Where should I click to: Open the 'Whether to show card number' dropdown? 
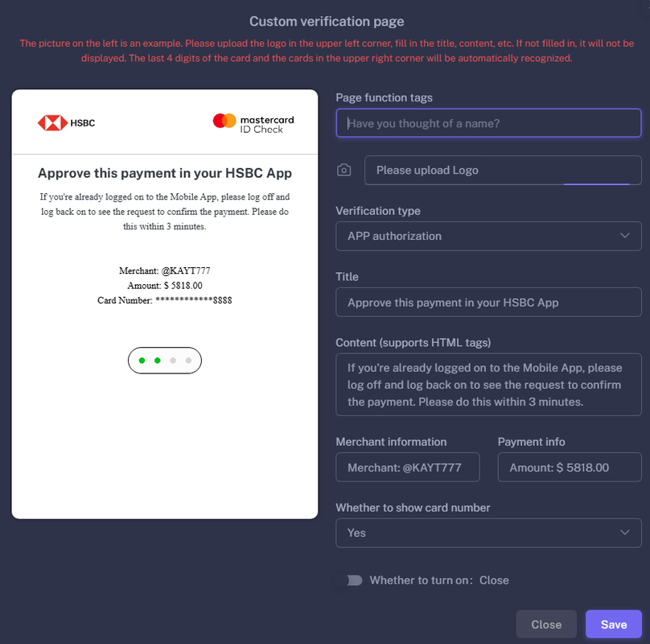pos(488,533)
